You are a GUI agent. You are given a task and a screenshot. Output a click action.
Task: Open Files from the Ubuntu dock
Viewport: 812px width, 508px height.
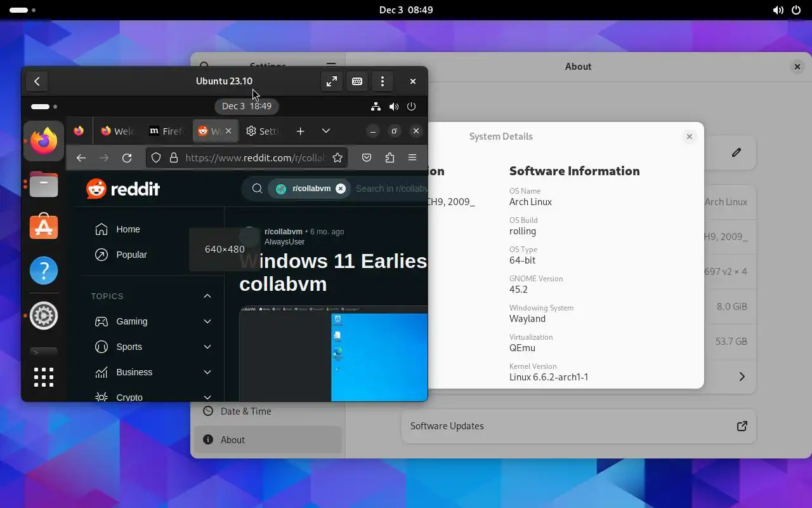point(44,185)
